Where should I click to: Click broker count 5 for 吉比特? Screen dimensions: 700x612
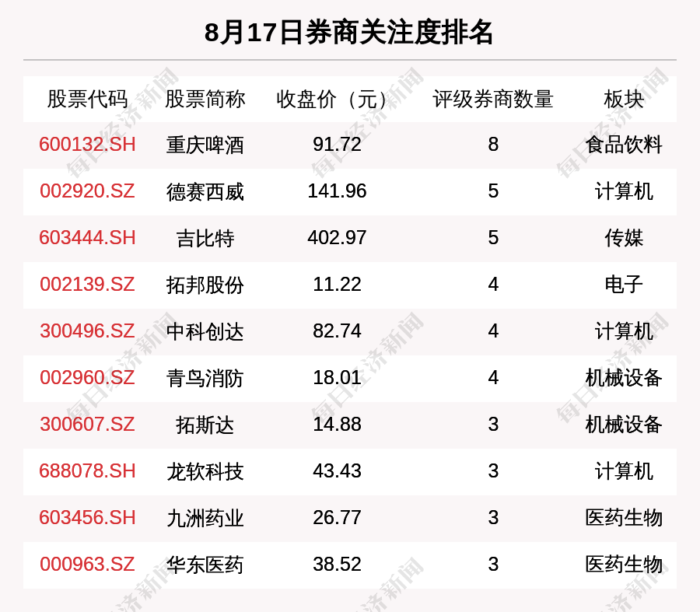[x=493, y=237]
